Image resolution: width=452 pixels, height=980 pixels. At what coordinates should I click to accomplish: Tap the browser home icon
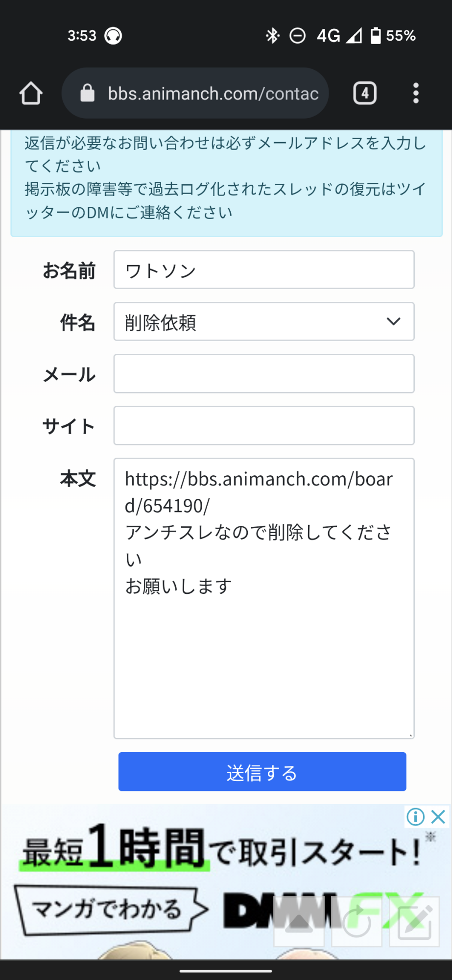[31, 93]
